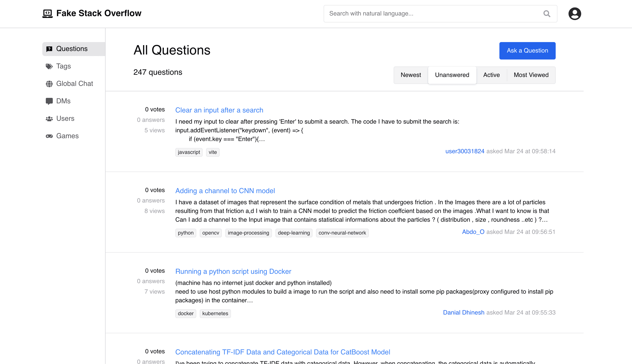Open Danial Dhinesh's profile
Screen dimensions: 632x364
point(463,312)
